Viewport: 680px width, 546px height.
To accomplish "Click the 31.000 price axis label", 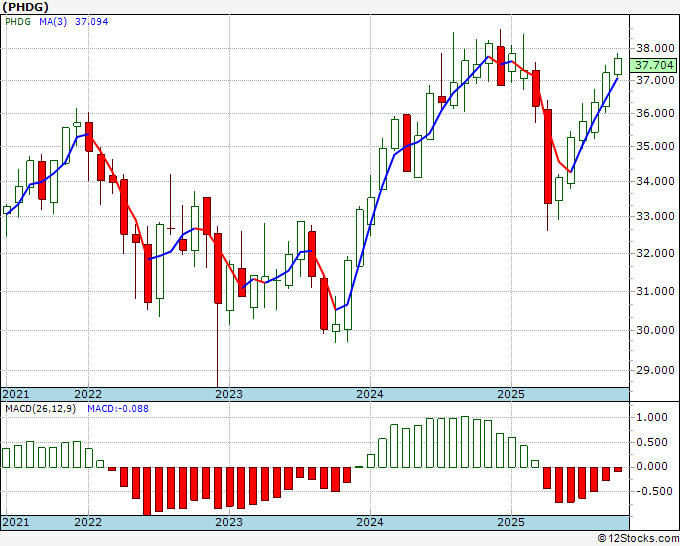I will tap(655, 291).
